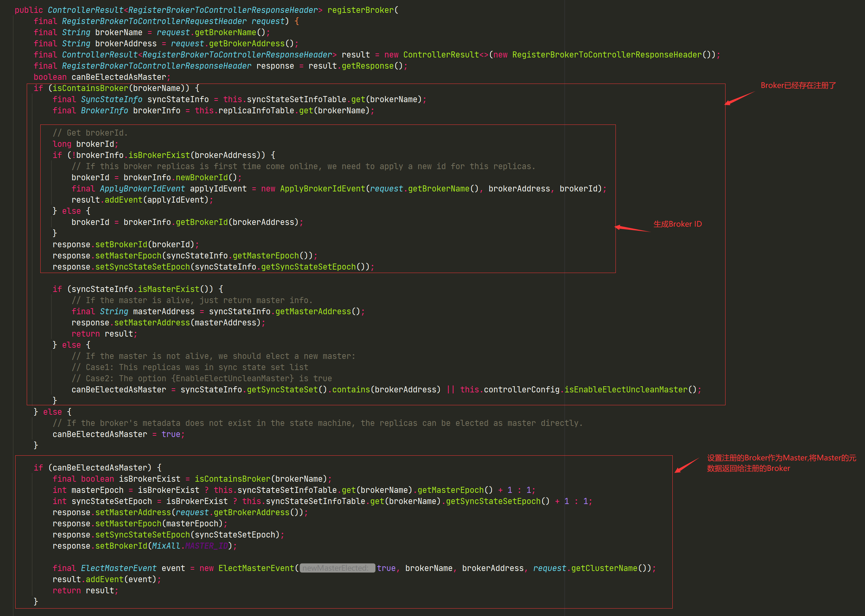Click the new ApplyBrokerIdEvent constructor call
This screenshot has width=865, height=616.
pyautogui.click(x=322, y=188)
